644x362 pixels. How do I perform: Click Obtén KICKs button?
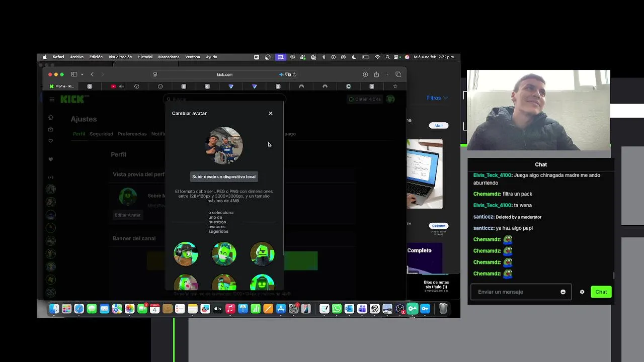pos(365,99)
